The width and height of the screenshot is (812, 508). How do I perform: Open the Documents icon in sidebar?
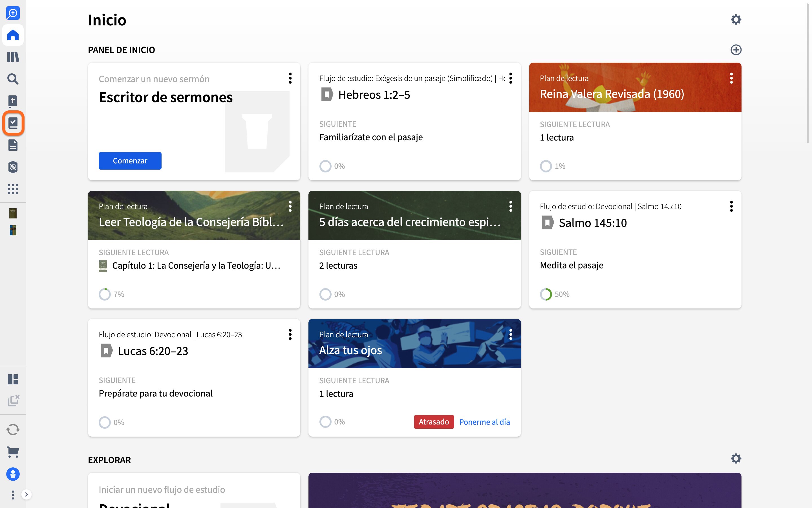tap(13, 145)
